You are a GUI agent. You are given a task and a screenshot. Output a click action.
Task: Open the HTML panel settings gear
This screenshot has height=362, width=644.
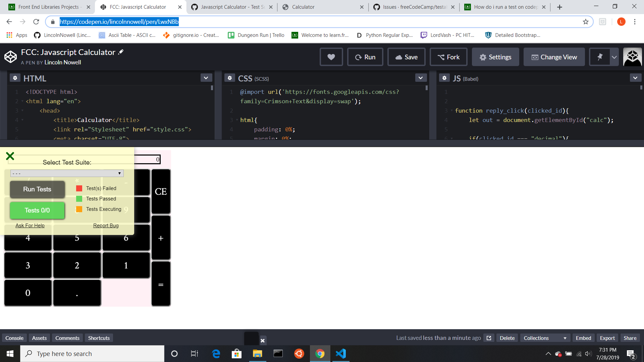pos(15,77)
